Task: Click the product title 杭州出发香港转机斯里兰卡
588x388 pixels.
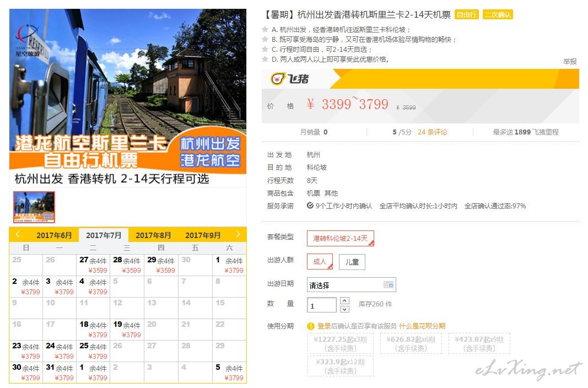Action: [358, 15]
